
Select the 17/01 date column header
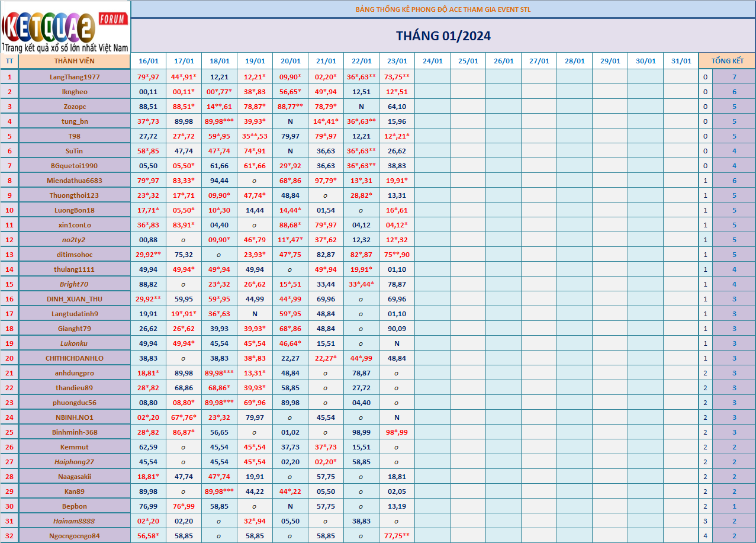(x=184, y=61)
